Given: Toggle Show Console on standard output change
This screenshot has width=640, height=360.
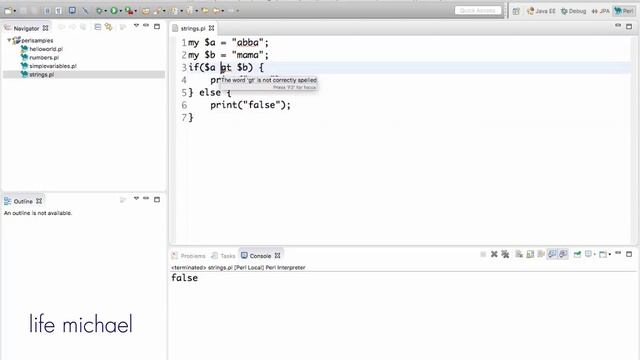Looking at the screenshot, I should click(552, 254).
